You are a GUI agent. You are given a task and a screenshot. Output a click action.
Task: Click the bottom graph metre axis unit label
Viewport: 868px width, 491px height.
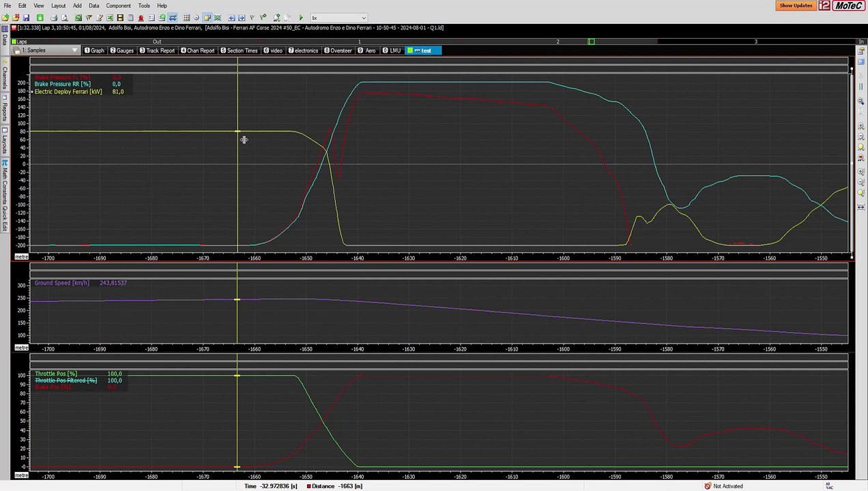(x=22, y=475)
